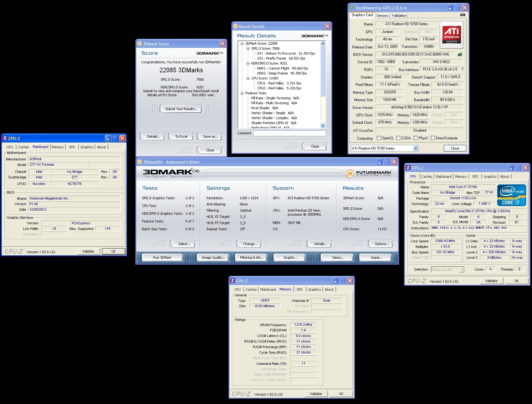Click the Z icon of CPU-Z CPU window
Image resolution: width=532 pixels, height=404 pixels.
(408, 168)
